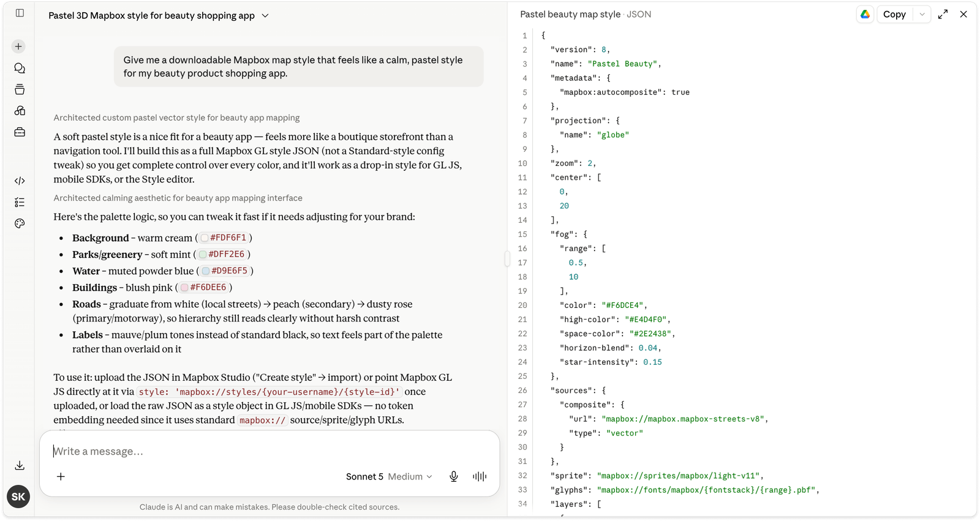Image resolution: width=980 pixels, height=521 pixels.
Task: Click the mapbox://mapbox.mapbox-streets-v8 url line
Action: [x=668, y=419]
